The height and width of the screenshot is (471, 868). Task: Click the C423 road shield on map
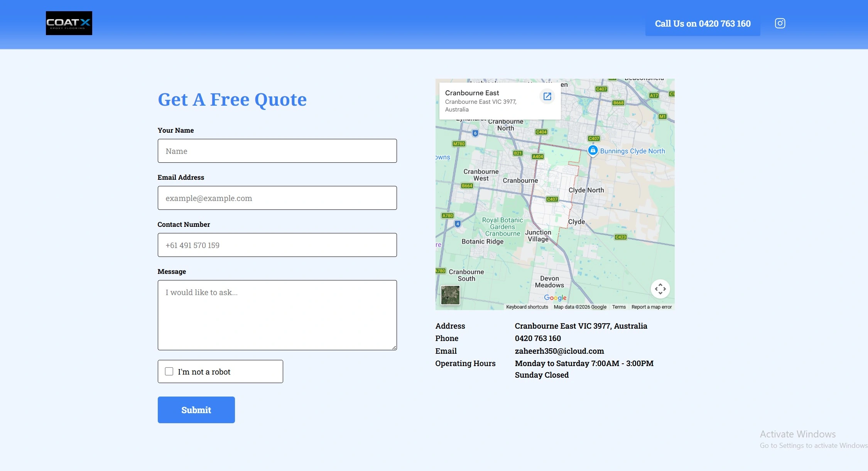click(621, 237)
